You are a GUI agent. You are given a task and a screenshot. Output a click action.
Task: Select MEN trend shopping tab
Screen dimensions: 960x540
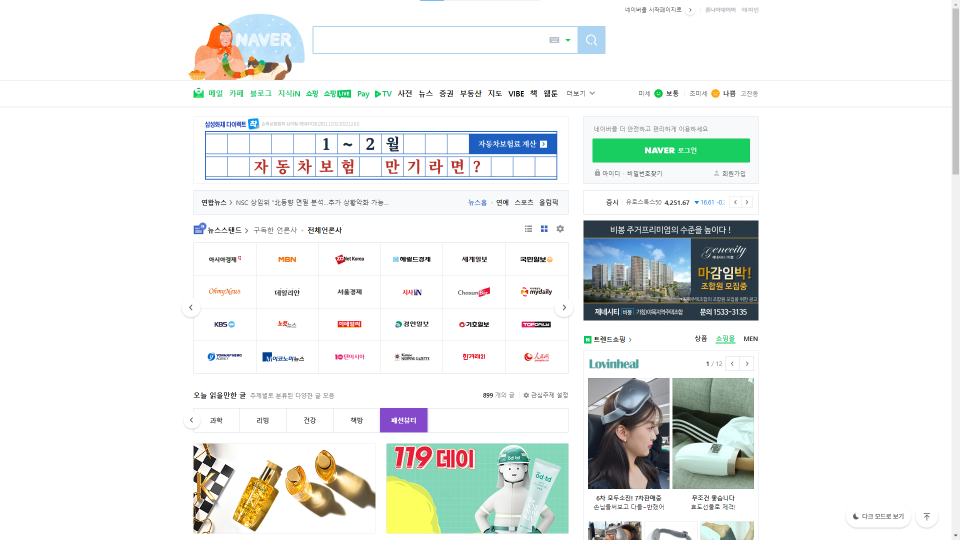(x=751, y=339)
